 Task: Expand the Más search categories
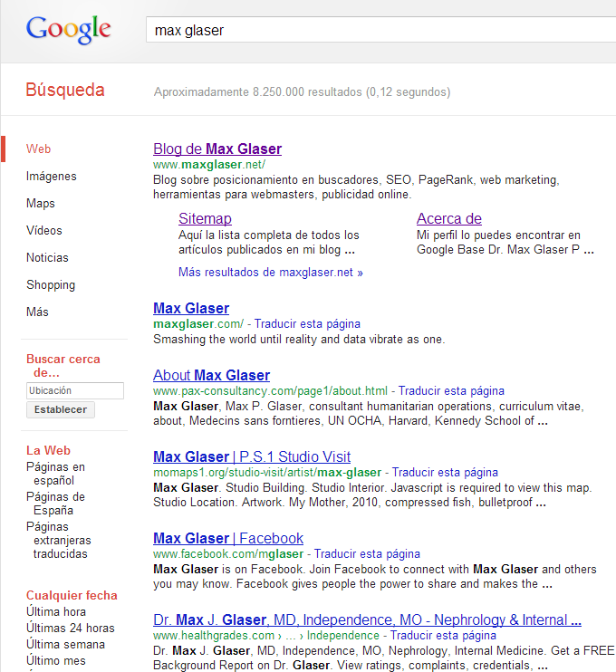pyautogui.click(x=37, y=312)
